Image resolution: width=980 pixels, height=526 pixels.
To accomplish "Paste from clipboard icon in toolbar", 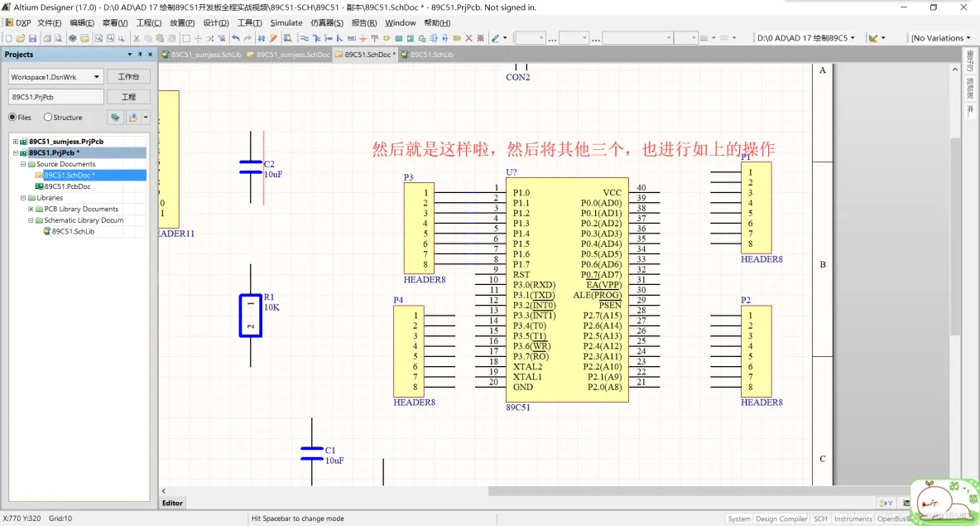I will coord(160,38).
